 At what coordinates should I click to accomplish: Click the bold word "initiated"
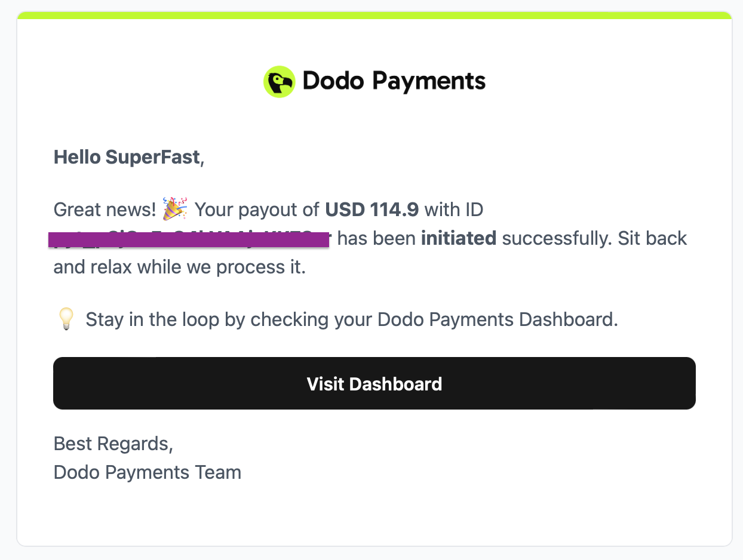click(459, 239)
